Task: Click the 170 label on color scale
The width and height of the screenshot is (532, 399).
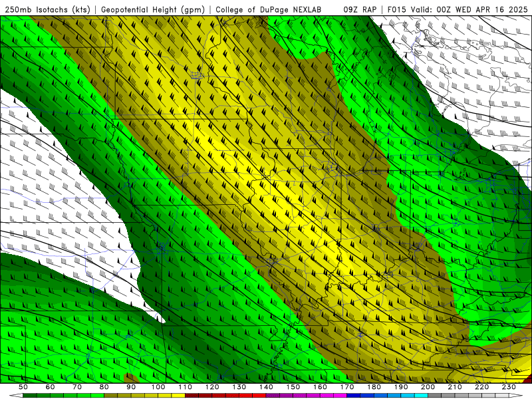Action: 347,387
